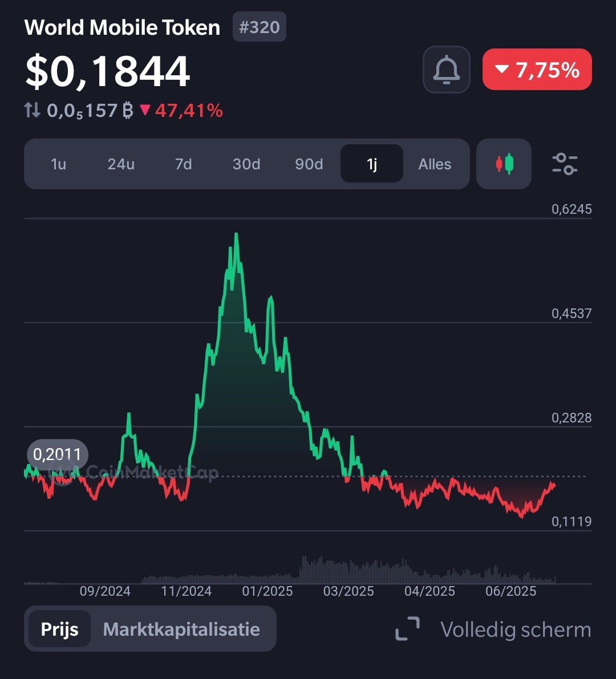616x679 pixels.
Task: Tap the 01/2025 date label
Action: [x=268, y=591]
